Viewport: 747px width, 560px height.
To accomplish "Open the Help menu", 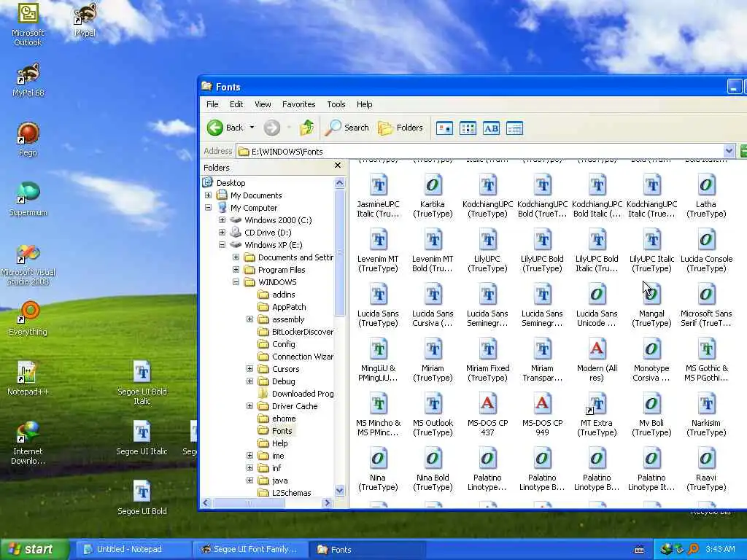I will click(365, 104).
